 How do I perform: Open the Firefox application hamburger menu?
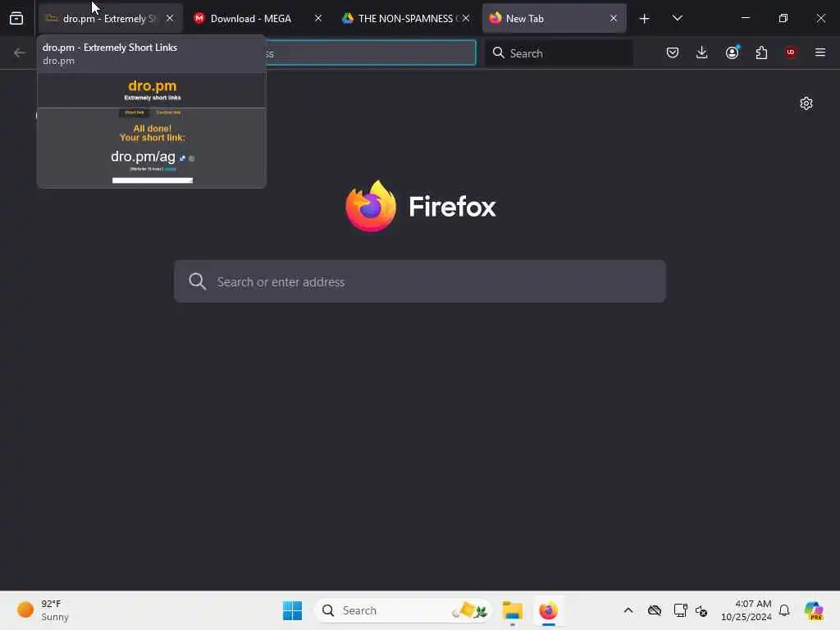[820, 52]
